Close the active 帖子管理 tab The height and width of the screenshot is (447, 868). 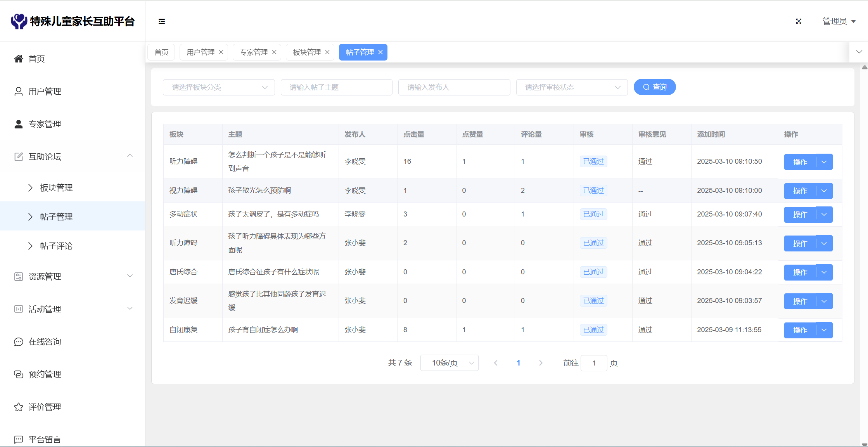tap(380, 52)
